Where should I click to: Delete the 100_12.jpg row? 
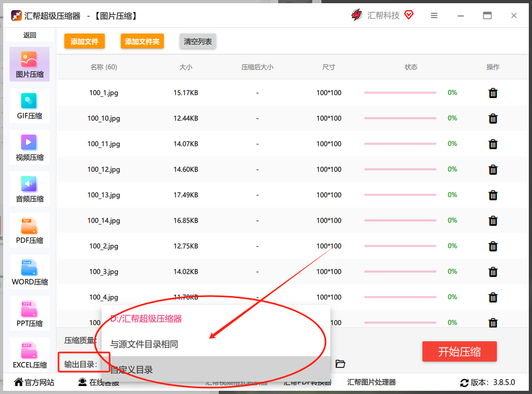tap(493, 169)
